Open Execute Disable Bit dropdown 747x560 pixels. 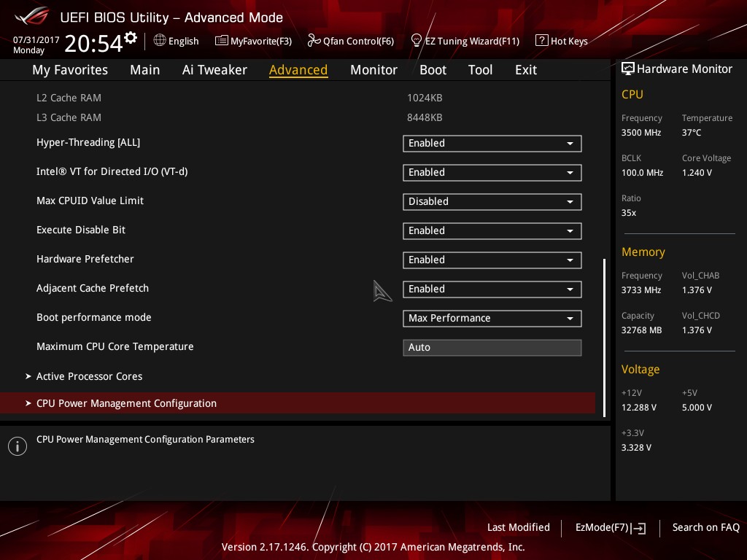492,231
